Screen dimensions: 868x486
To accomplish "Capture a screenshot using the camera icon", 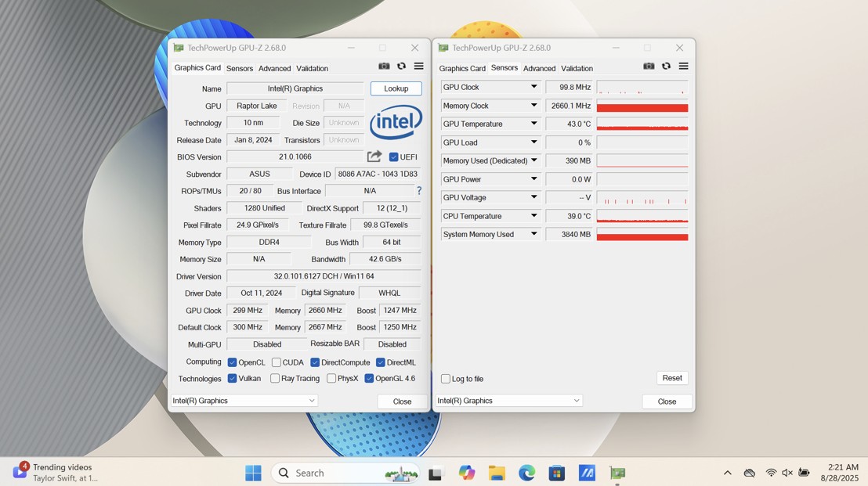I will 384,66.
